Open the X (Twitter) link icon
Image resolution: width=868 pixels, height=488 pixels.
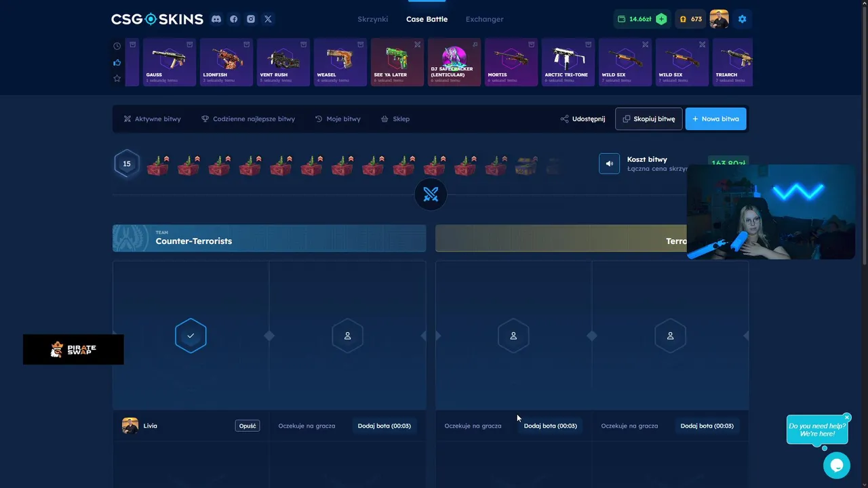pyautogui.click(x=268, y=19)
